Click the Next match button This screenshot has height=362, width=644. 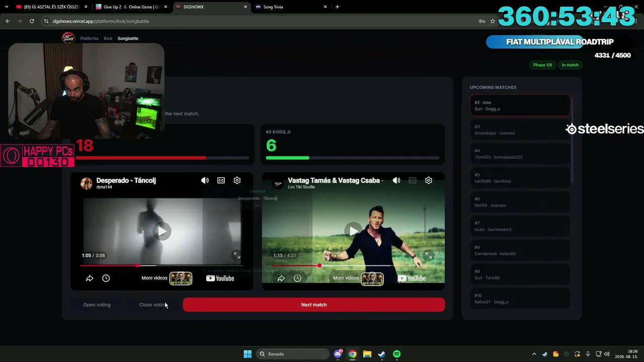(x=314, y=305)
